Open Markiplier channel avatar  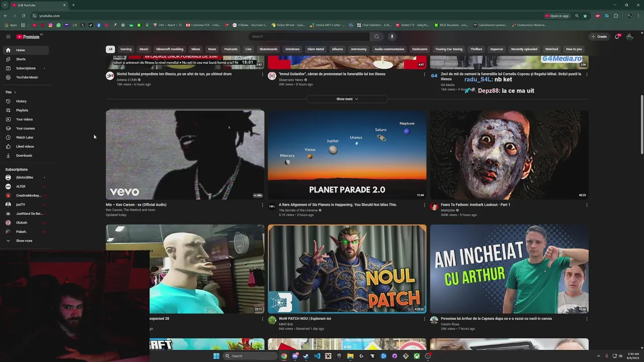(x=434, y=207)
